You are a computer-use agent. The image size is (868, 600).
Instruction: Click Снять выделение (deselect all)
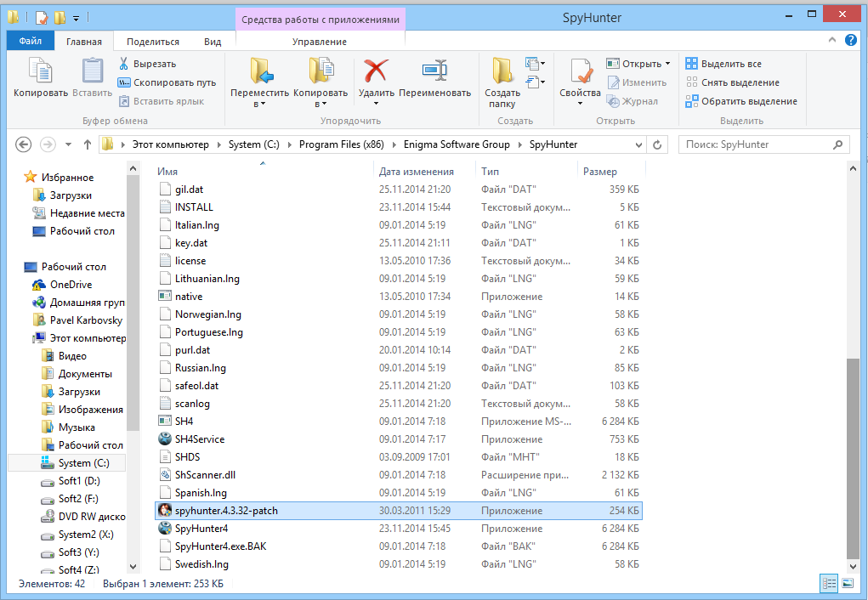click(732, 82)
